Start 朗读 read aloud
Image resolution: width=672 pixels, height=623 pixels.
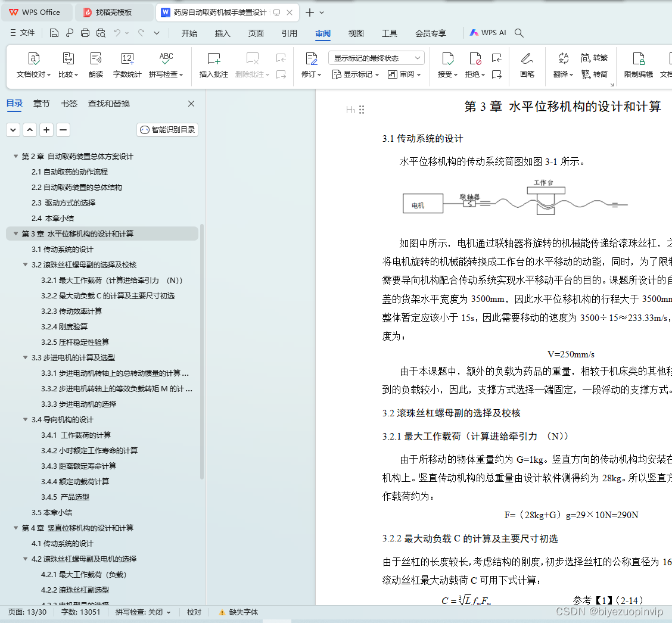point(95,65)
